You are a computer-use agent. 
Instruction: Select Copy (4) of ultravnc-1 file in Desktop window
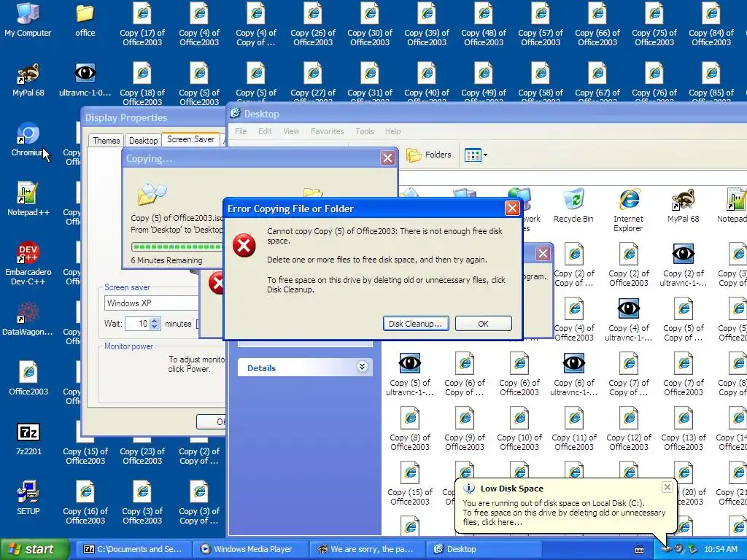tap(628, 320)
